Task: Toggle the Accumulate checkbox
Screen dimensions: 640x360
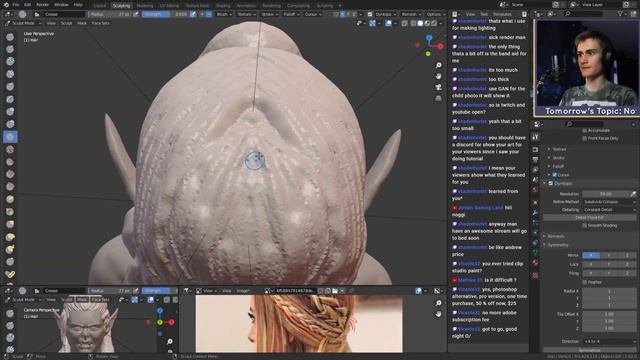Action: click(584, 131)
